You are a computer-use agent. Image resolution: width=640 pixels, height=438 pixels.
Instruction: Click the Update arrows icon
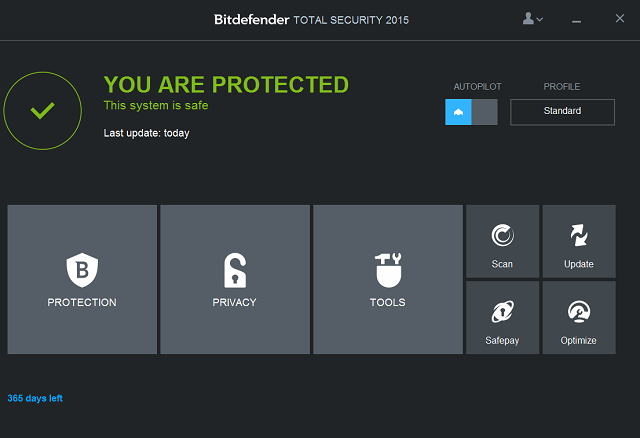pyautogui.click(x=579, y=235)
